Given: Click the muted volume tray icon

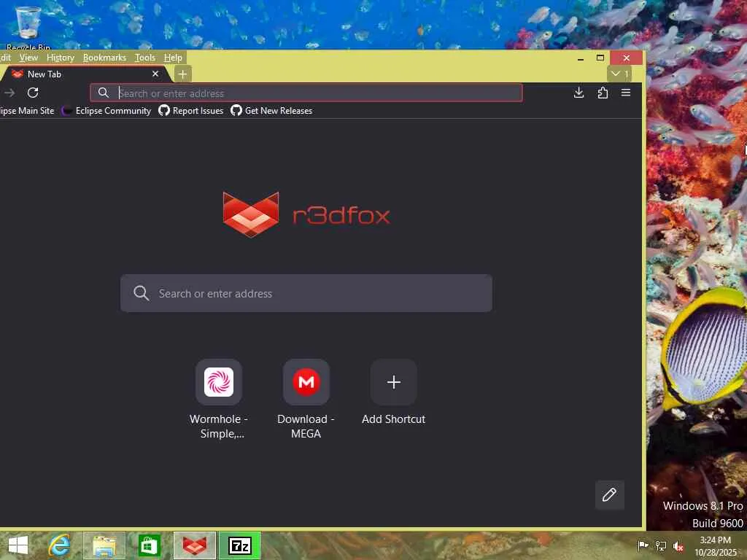Looking at the screenshot, I should click(678, 546).
